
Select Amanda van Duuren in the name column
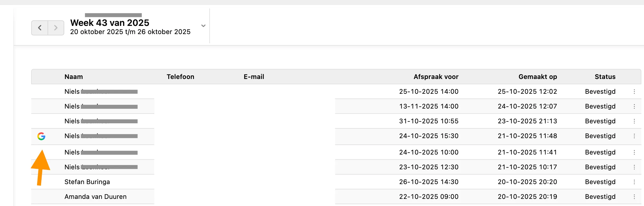coord(95,197)
